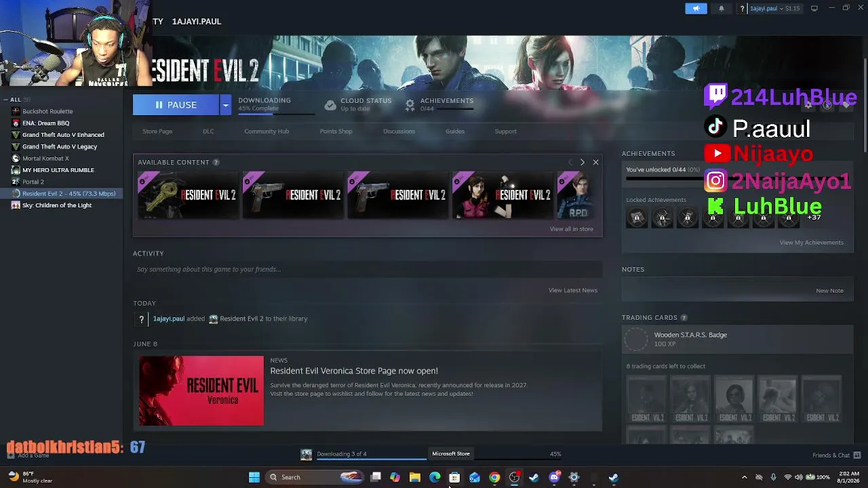
Task: Launch Google Chrome from the taskbar
Action: (x=494, y=477)
